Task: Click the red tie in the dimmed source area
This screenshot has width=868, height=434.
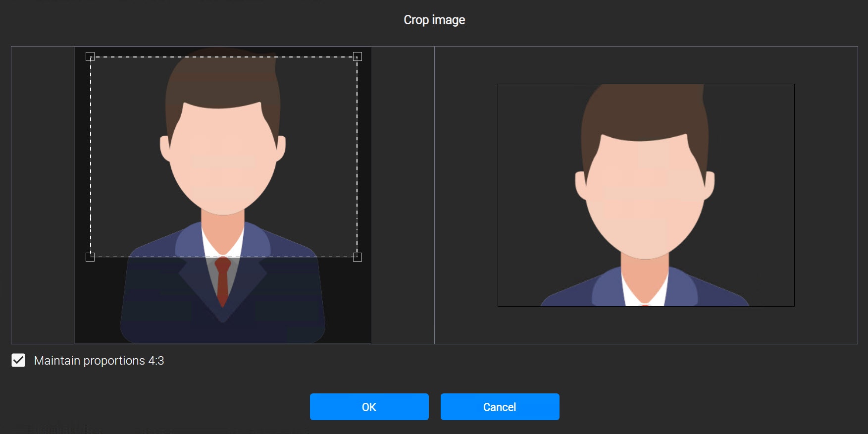Action: coord(223,282)
